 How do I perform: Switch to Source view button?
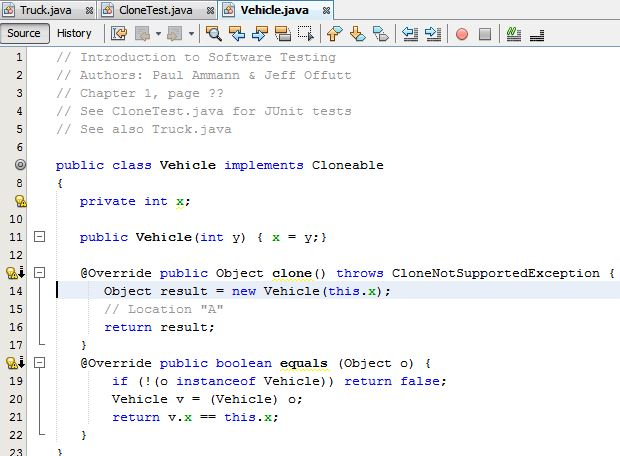point(24,33)
